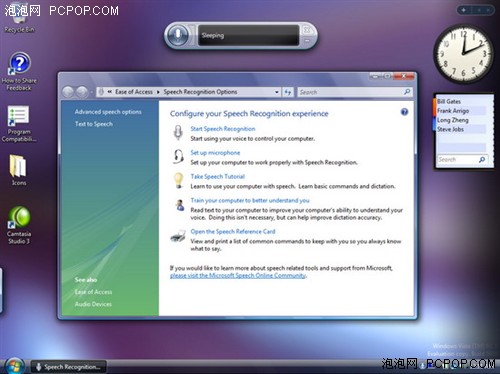Viewport: 500px width, 374px height.
Task: Click the contacts gadget search magnifier
Action: pyautogui.click(x=482, y=160)
